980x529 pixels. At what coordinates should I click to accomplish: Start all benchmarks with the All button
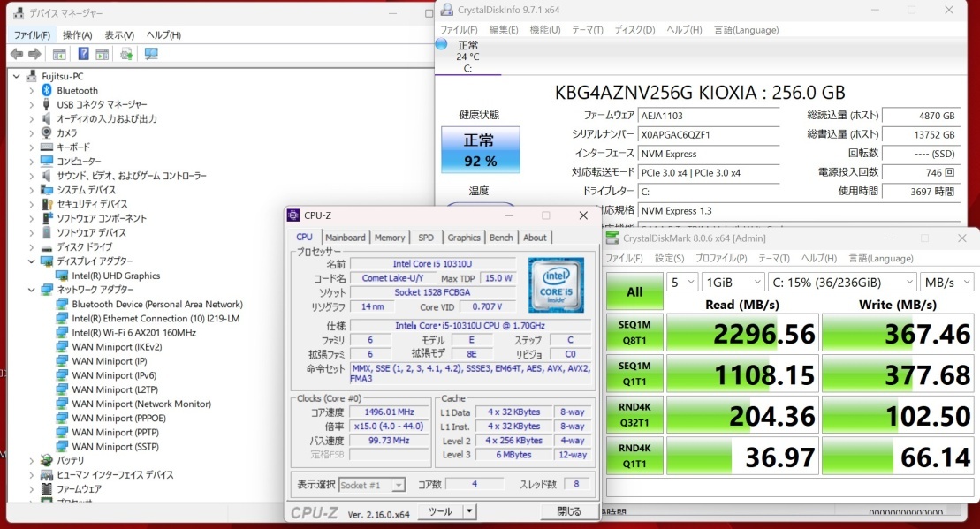(634, 291)
